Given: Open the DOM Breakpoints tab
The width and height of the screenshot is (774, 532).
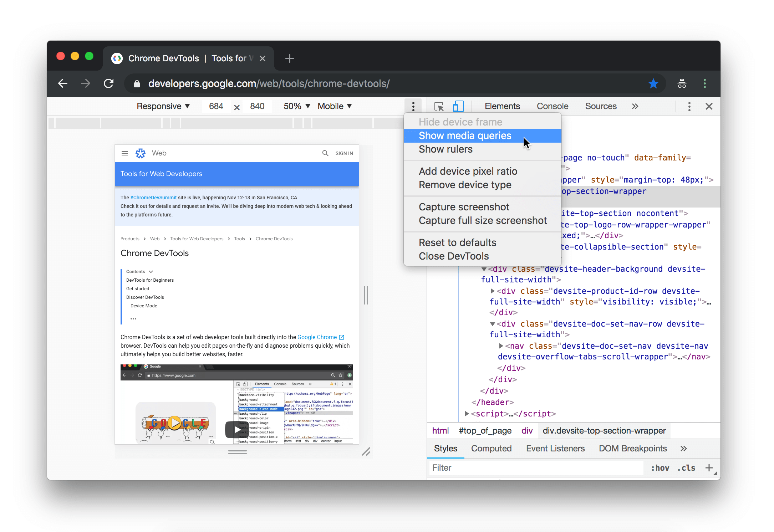Looking at the screenshot, I should click(x=633, y=449).
